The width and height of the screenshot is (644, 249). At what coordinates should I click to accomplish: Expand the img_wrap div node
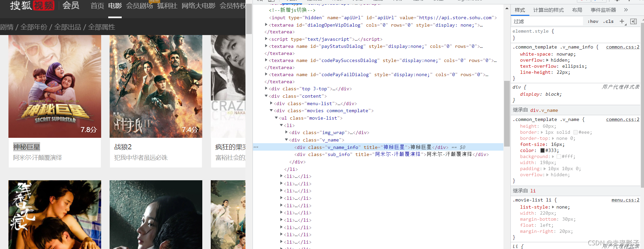click(x=287, y=132)
